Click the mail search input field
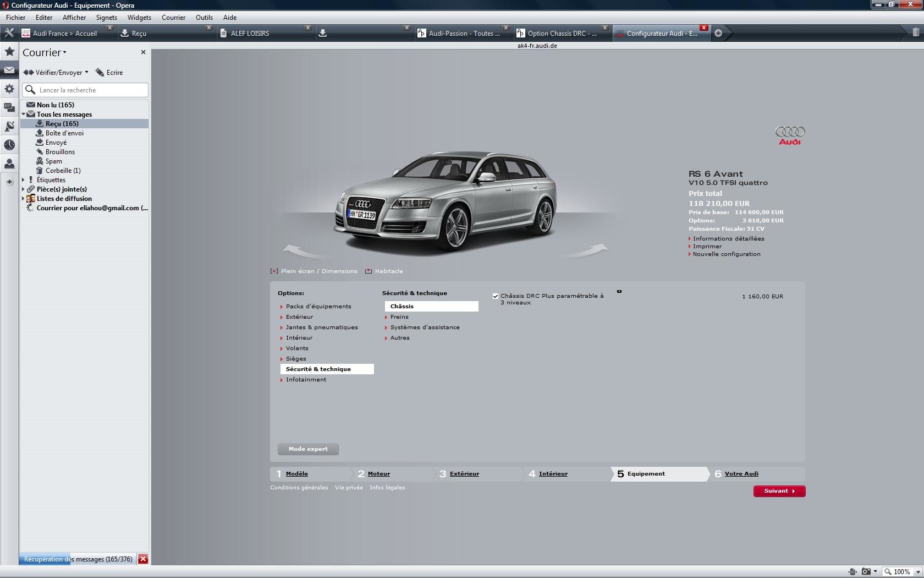Viewport: 924px width, 578px height. 91,90
